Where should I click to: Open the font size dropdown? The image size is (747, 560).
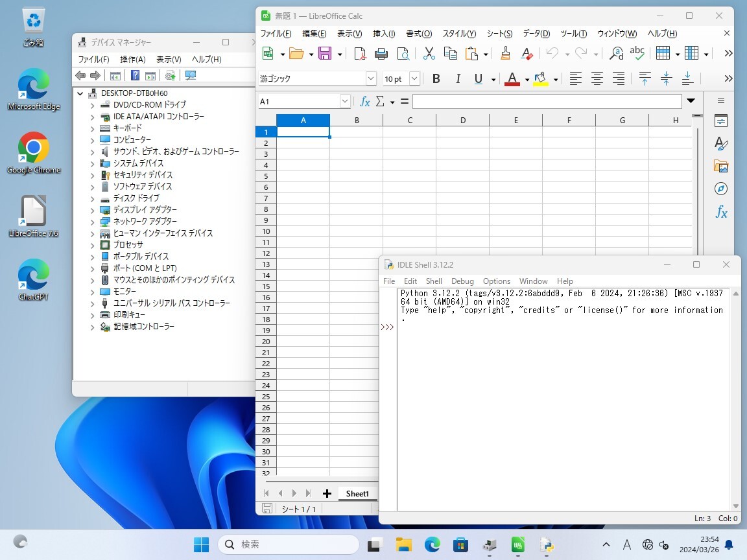pos(414,78)
